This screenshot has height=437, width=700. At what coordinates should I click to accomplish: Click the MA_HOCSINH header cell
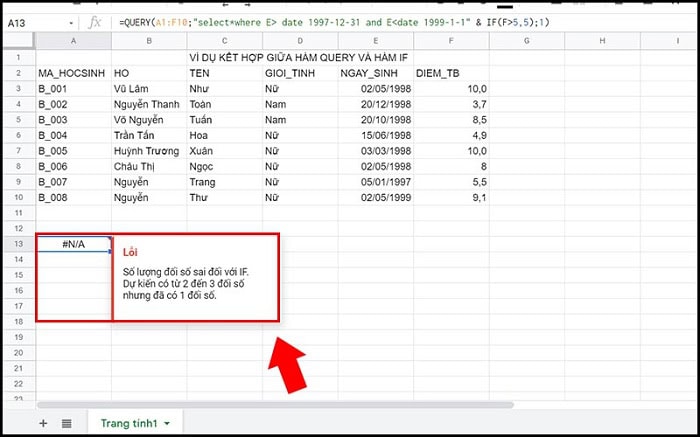click(x=73, y=73)
